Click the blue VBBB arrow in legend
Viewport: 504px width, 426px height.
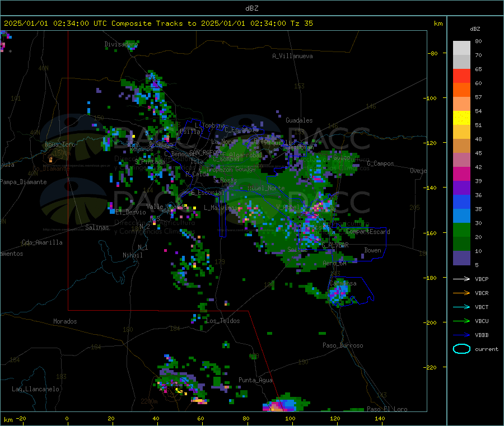pyautogui.click(x=461, y=335)
